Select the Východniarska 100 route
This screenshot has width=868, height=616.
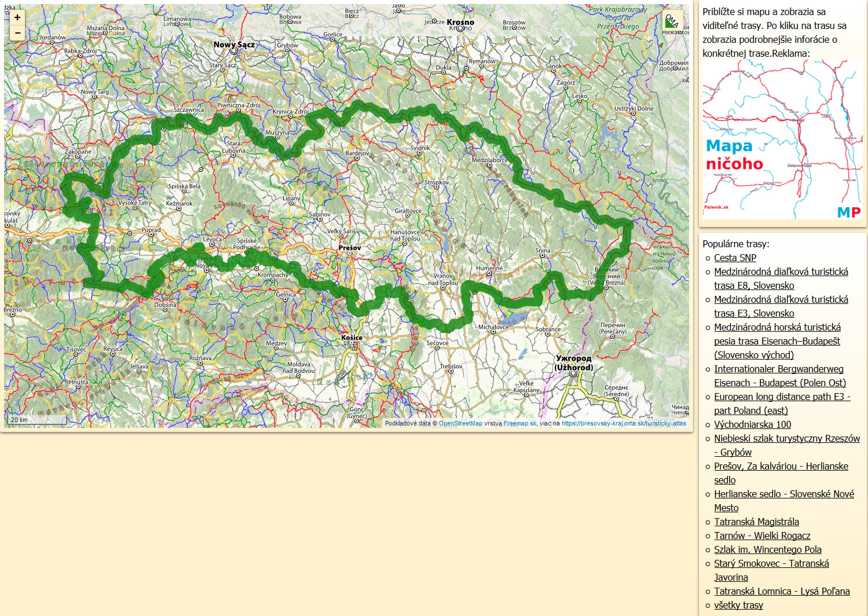(x=752, y=424)
